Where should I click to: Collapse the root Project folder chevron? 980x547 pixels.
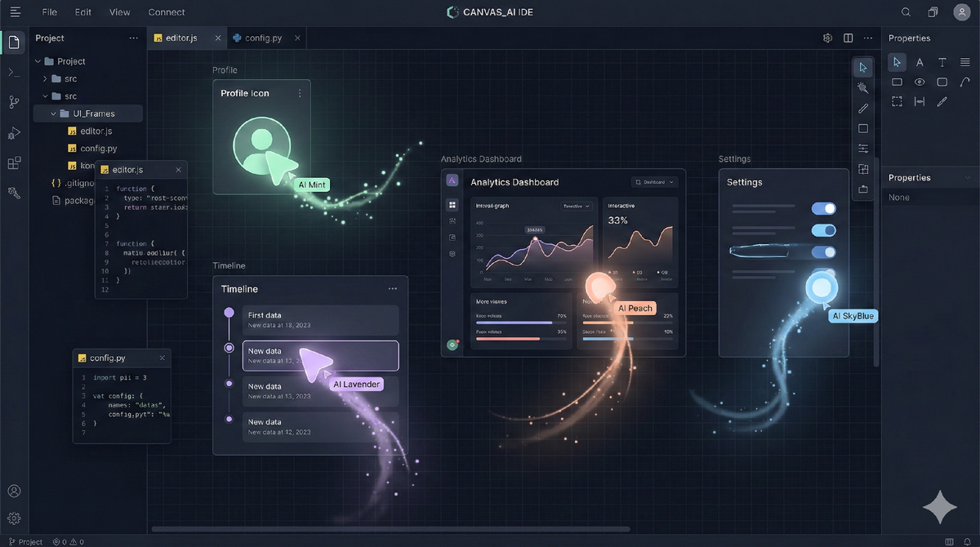click(38, 61)
